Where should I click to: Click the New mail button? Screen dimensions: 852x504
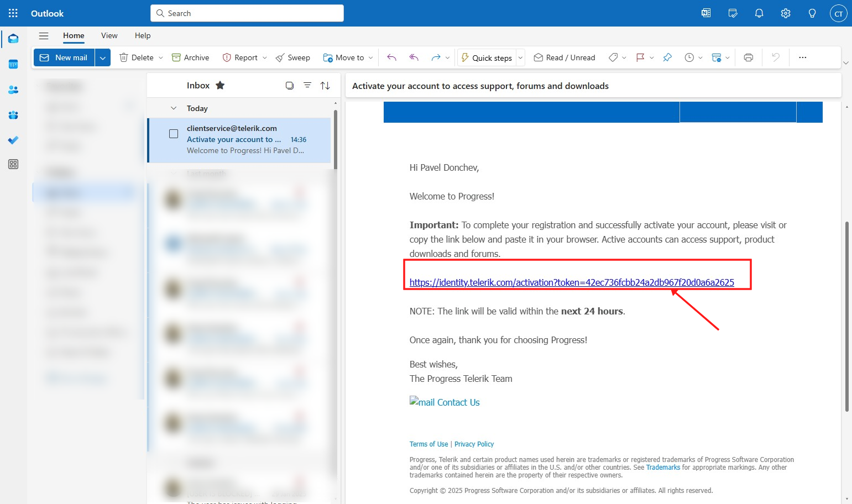64,57
